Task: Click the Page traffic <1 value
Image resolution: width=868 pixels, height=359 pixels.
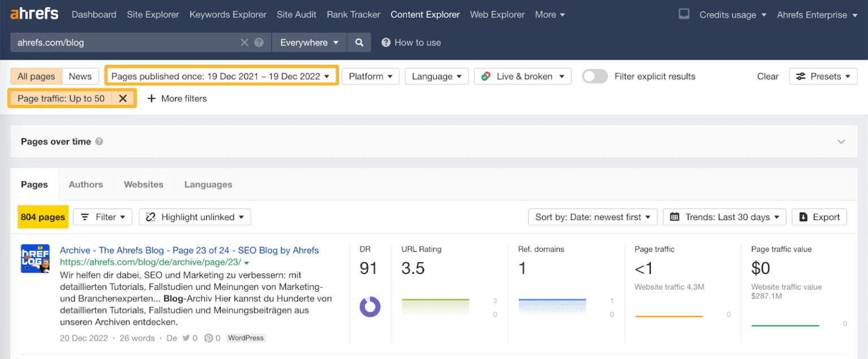Action: coord(644,268)
